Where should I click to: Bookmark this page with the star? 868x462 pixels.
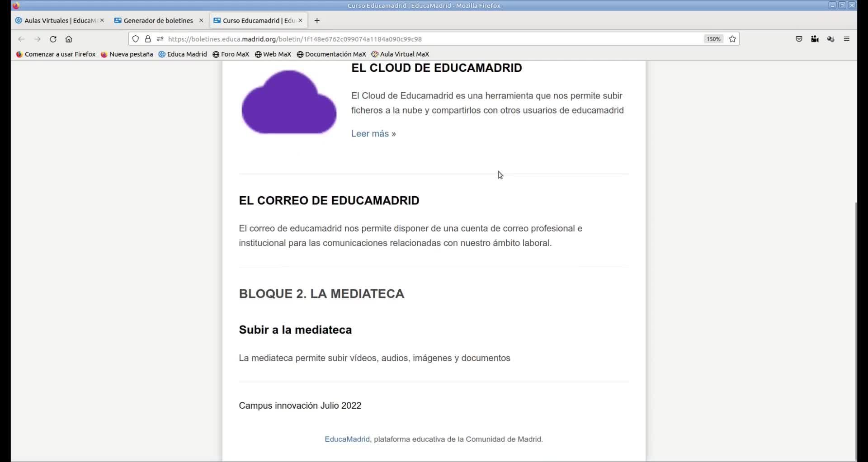pyautogui.click(x=732, y=39)
